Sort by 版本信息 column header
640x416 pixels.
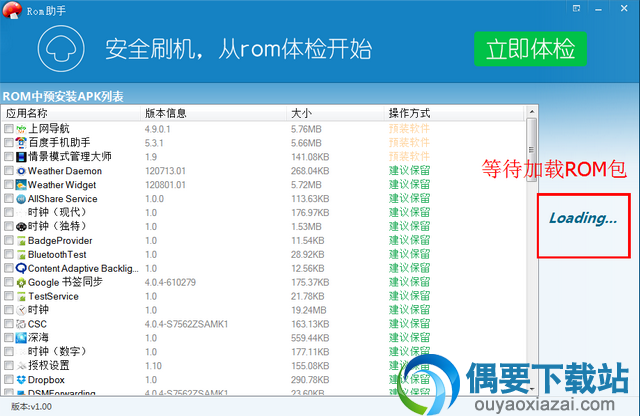213,113
